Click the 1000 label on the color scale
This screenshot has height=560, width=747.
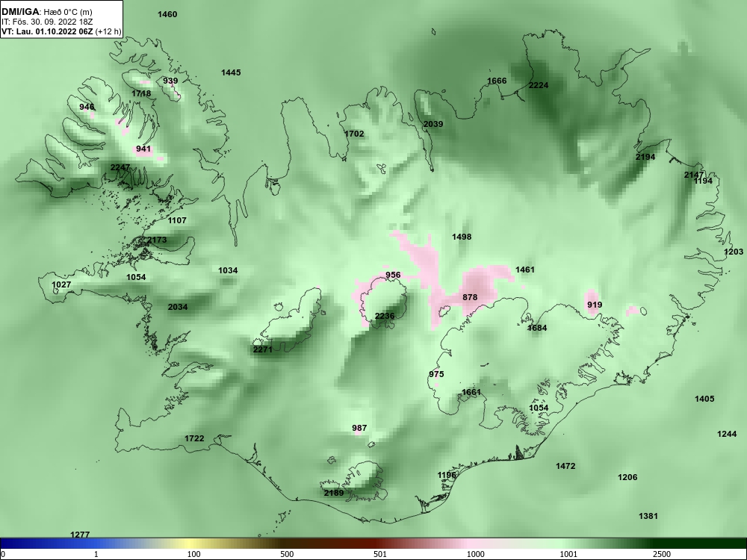475,554
